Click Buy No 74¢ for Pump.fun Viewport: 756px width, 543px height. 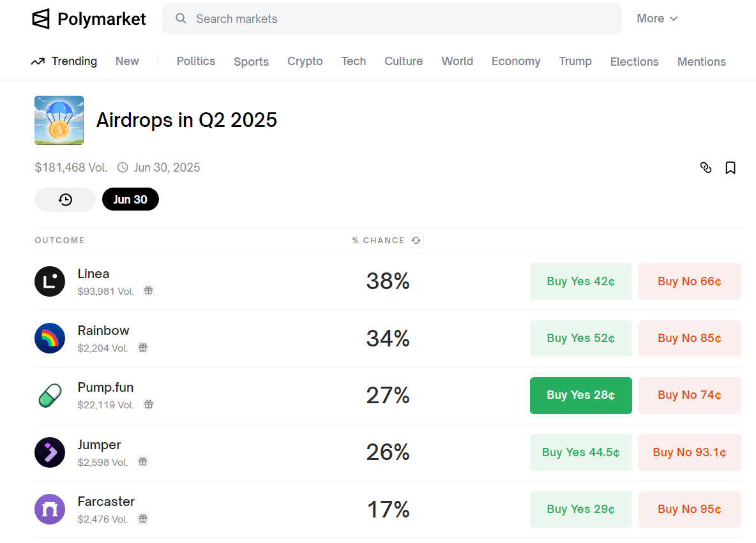click(x=690, y=396)
